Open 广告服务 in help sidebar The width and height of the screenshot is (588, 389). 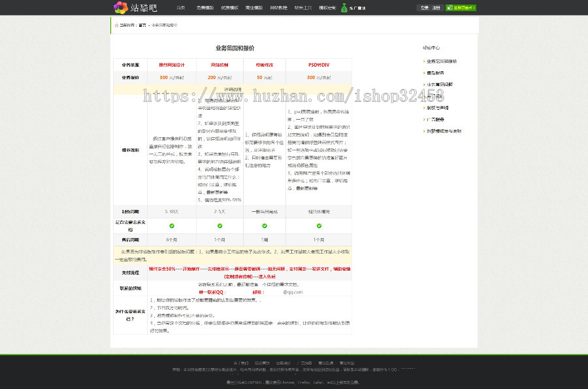click(x=435, y=120)
